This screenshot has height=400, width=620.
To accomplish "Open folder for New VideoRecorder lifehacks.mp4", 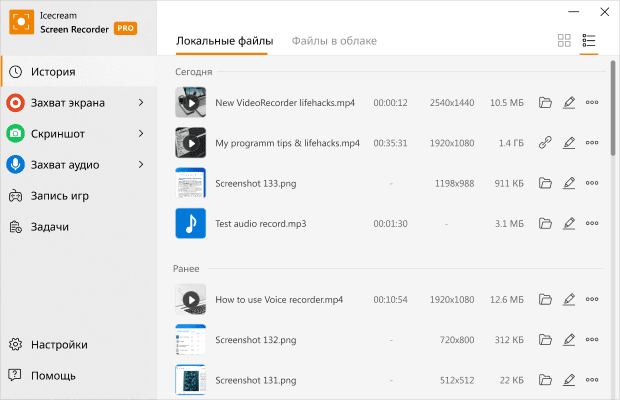I will (545, 103).
